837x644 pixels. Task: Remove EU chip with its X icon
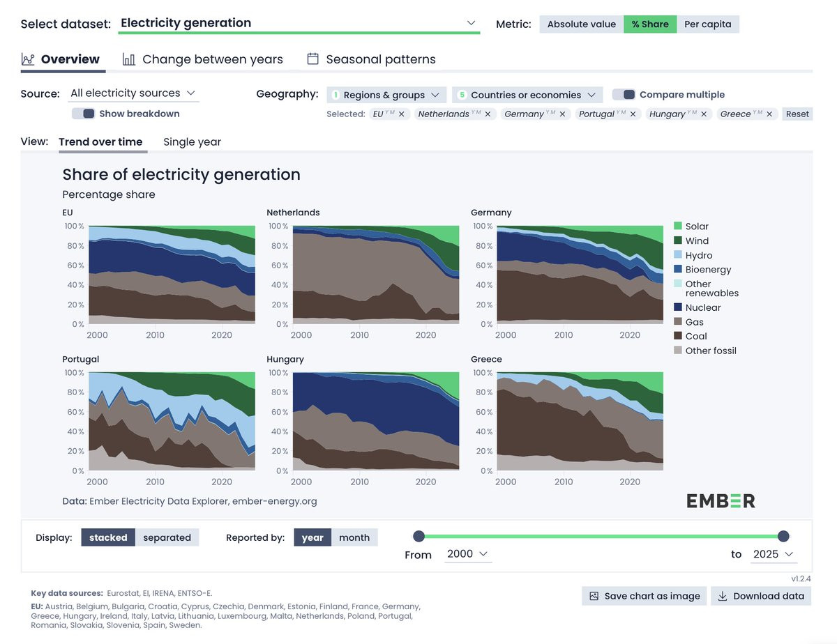pyautogui.click(x=402, y=114)
